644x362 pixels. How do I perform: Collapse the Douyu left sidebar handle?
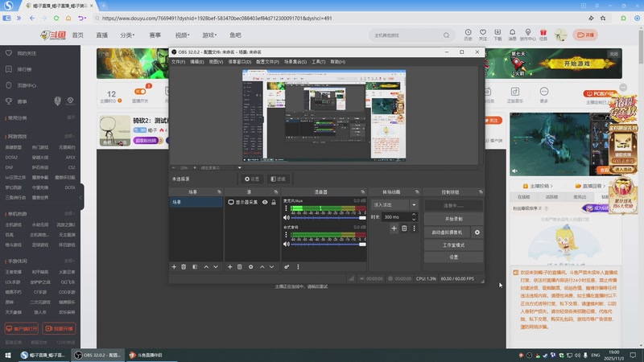[x=81, y=197]
